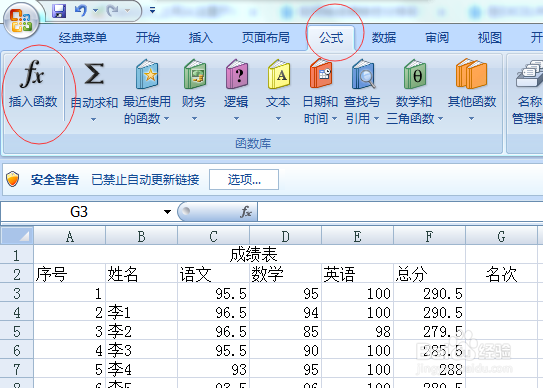Switch to the 开始 tab
Viewport: 543px width, 388px height.
[x=148, y=37]
